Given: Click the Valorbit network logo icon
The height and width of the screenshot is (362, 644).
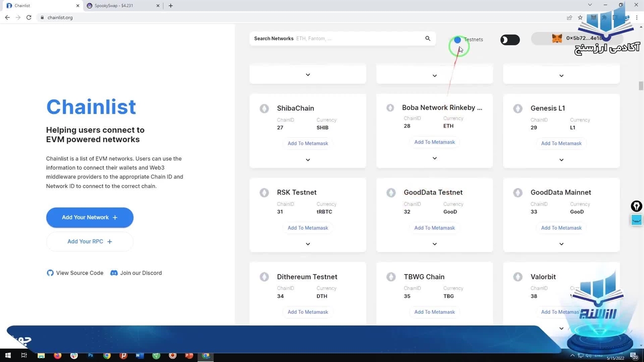Looking at the screenshot, I should (518, 277).
